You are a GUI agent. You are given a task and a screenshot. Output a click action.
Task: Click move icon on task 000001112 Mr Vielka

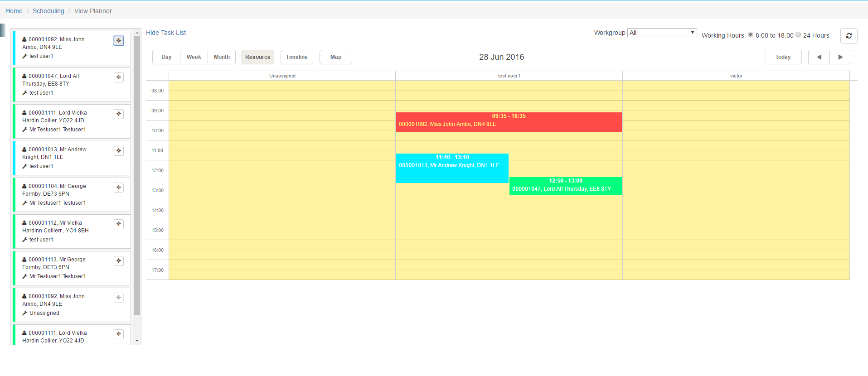[x=119, y=224]
